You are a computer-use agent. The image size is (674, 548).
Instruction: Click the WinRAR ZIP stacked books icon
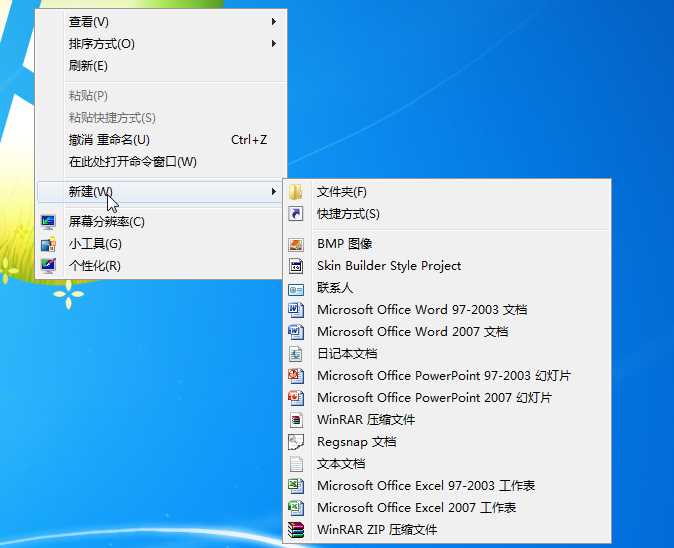pyautogui.click(x=296, y=530)
